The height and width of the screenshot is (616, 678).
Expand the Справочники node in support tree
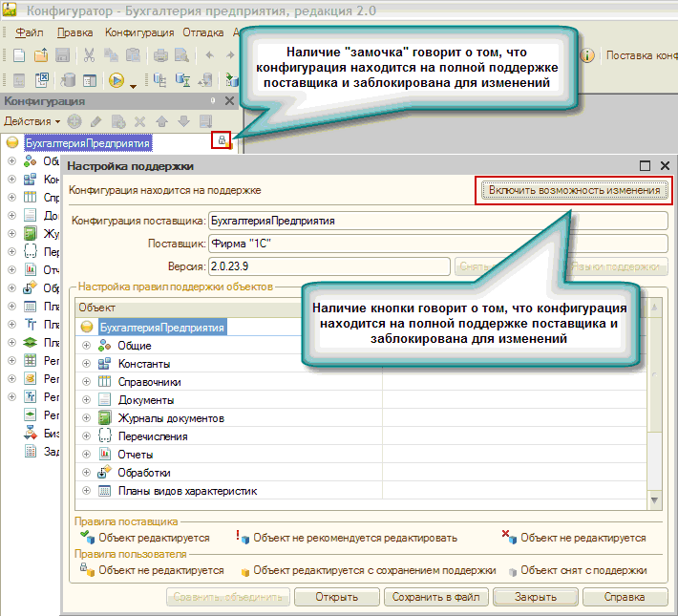[87, 382]
